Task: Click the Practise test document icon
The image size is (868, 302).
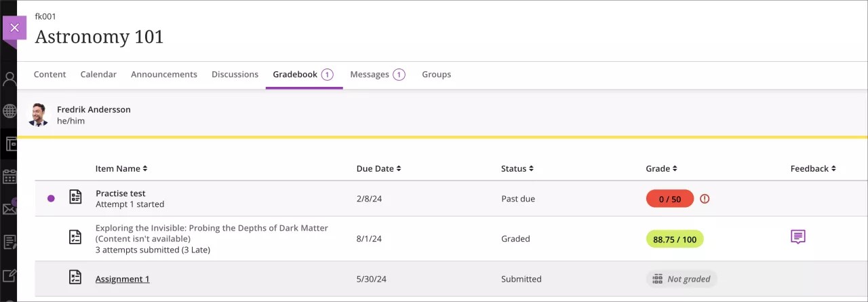Action: (76, 197)
